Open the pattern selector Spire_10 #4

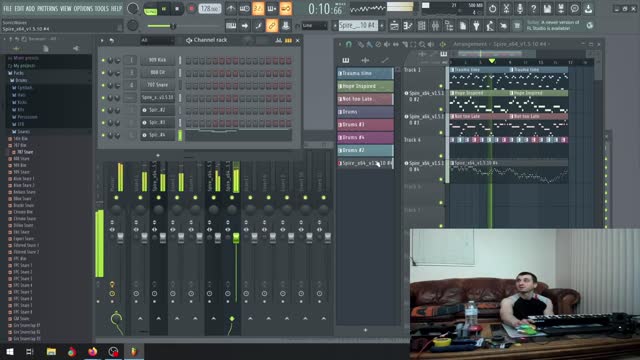click(x=358, y=25)
